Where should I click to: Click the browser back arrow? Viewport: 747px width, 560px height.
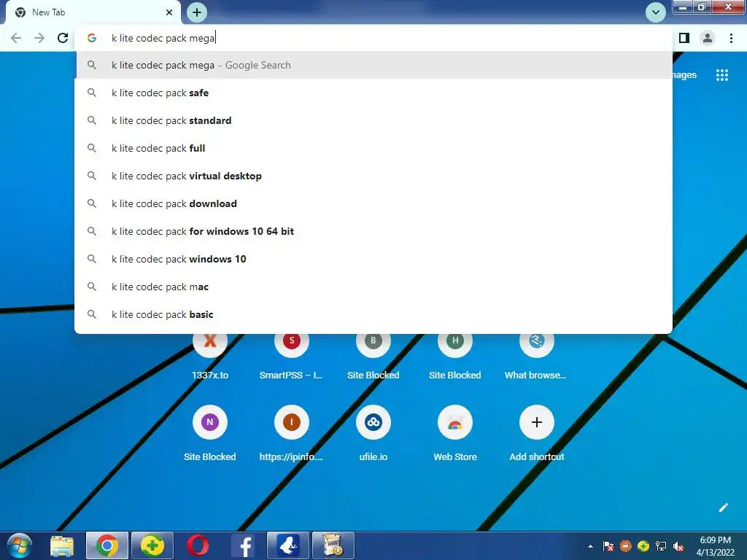pos(16,38)
